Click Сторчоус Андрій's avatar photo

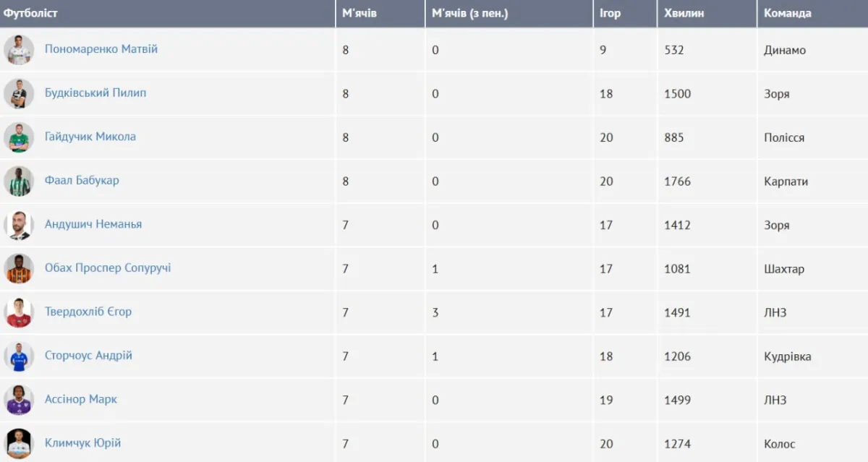coord(19,356)
